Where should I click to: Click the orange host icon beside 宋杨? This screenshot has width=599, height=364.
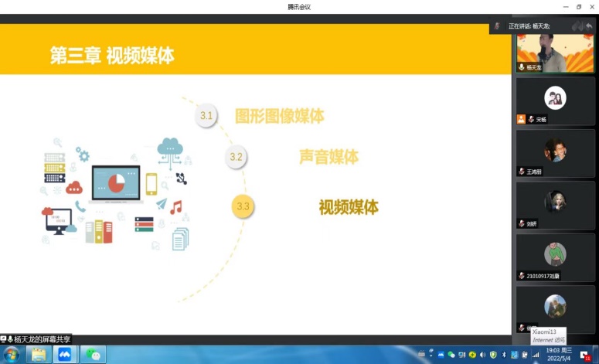tap(521, 119)
